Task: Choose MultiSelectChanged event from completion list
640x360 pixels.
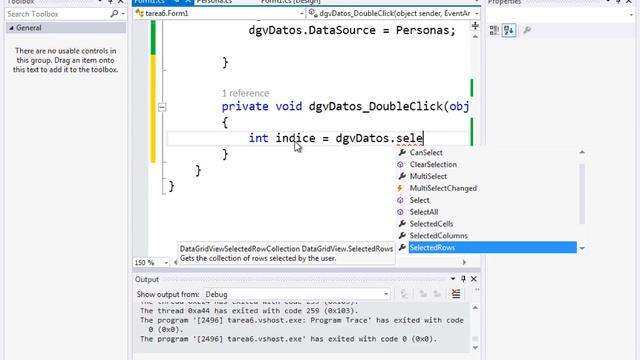Action: [x=443, y=188]
